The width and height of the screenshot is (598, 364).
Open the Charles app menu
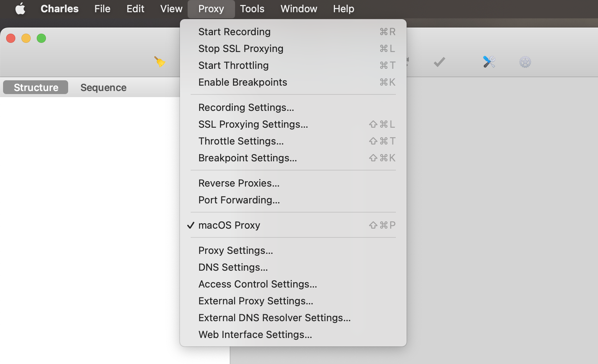coord(60,9)
